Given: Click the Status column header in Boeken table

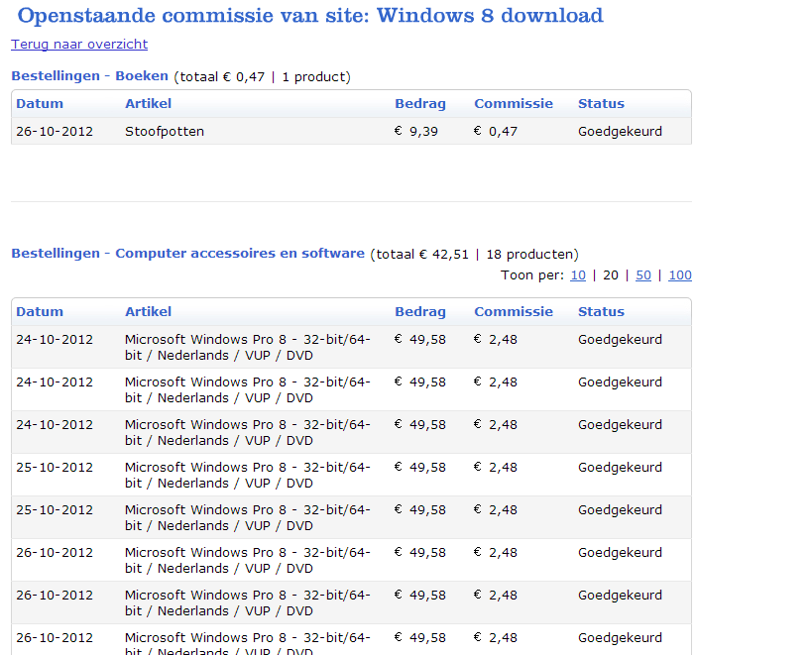Looking at the screenshot, I should (601, 103).
